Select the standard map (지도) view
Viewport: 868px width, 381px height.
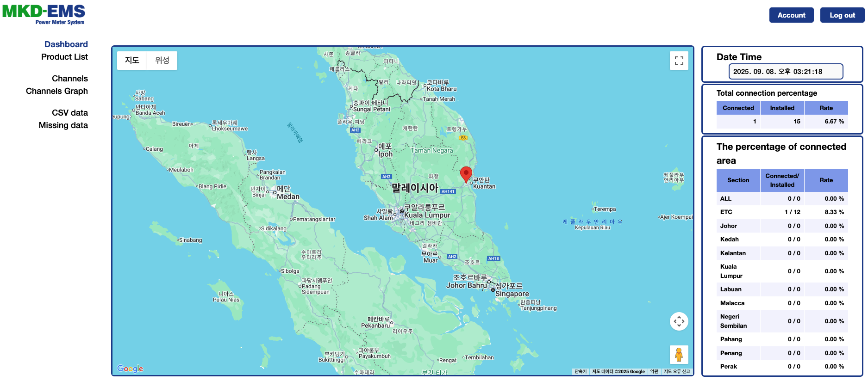[x=132, y=61]
